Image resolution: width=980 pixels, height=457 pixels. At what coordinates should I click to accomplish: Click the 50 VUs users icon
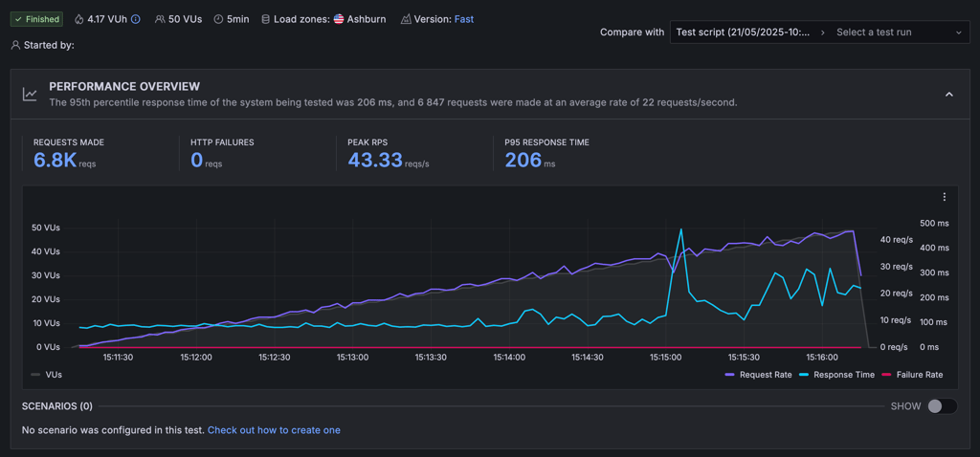[160, 19]
